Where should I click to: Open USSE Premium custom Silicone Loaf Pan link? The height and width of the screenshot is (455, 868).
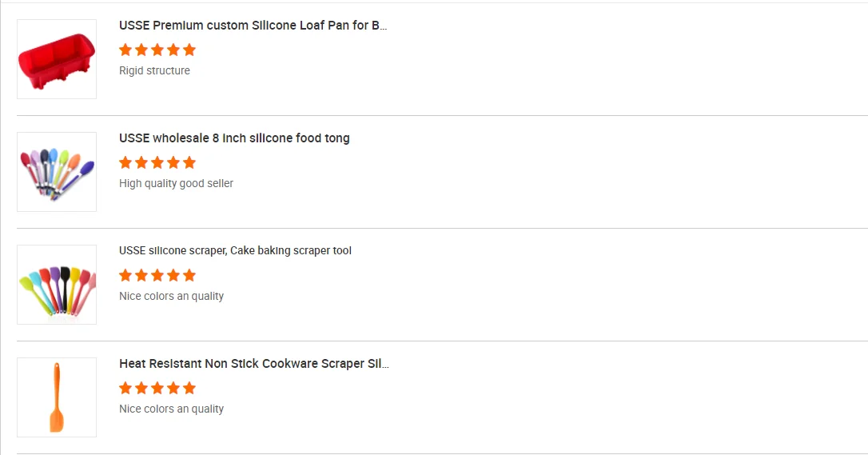point(253,26)
